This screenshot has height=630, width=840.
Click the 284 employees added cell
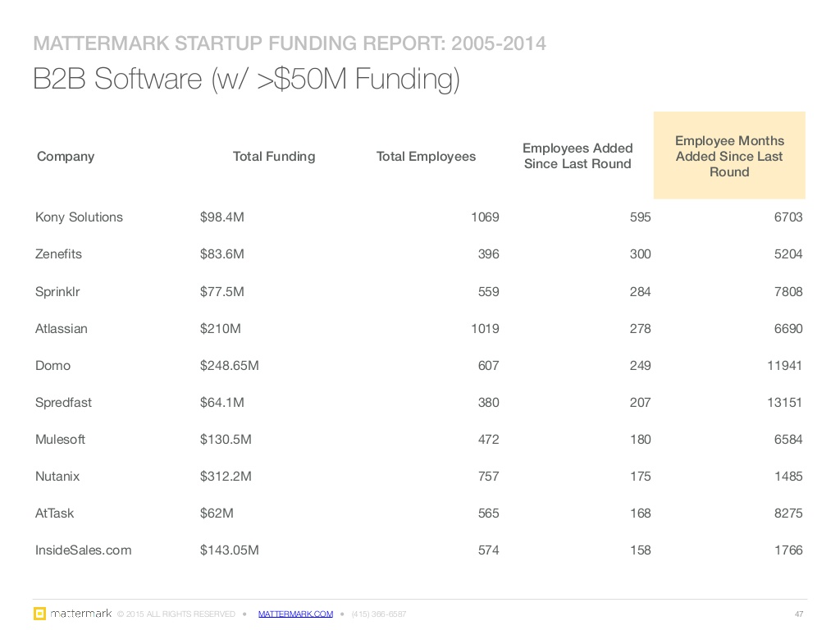pyautogui.click(x=640, y=291)
